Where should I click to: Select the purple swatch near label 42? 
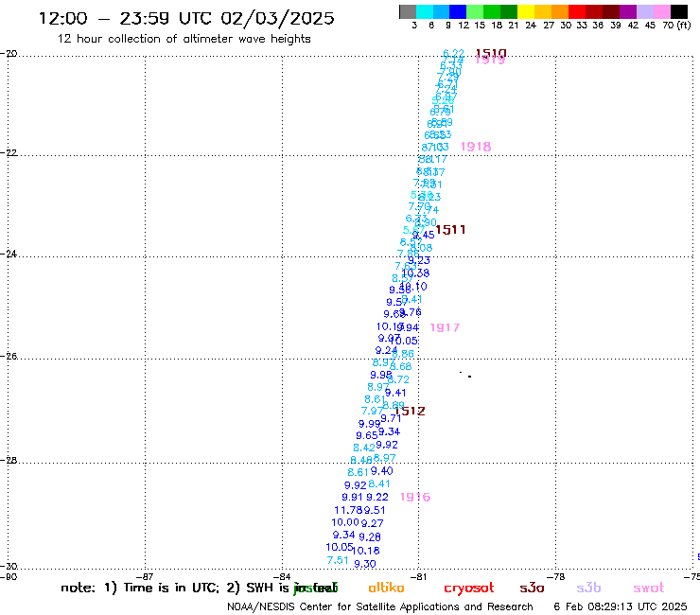click(x=628, y=11)
